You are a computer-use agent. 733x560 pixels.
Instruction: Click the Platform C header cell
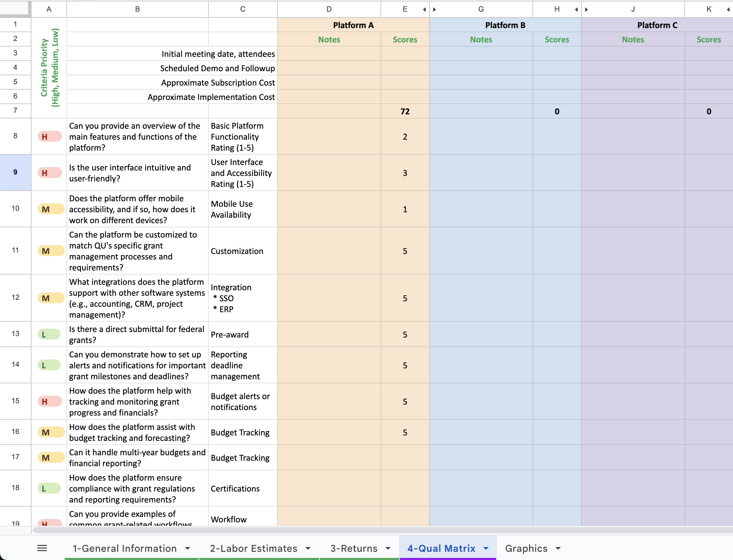point(657,25)
